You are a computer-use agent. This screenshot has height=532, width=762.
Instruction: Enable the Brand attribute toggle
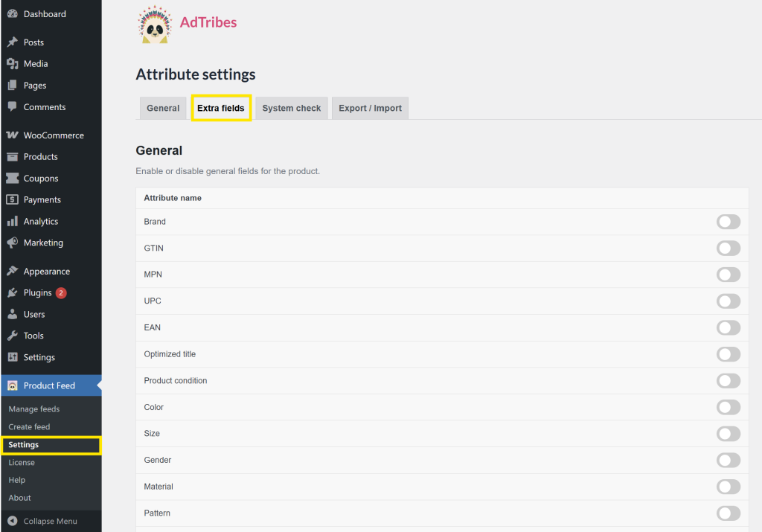[729, 221]
